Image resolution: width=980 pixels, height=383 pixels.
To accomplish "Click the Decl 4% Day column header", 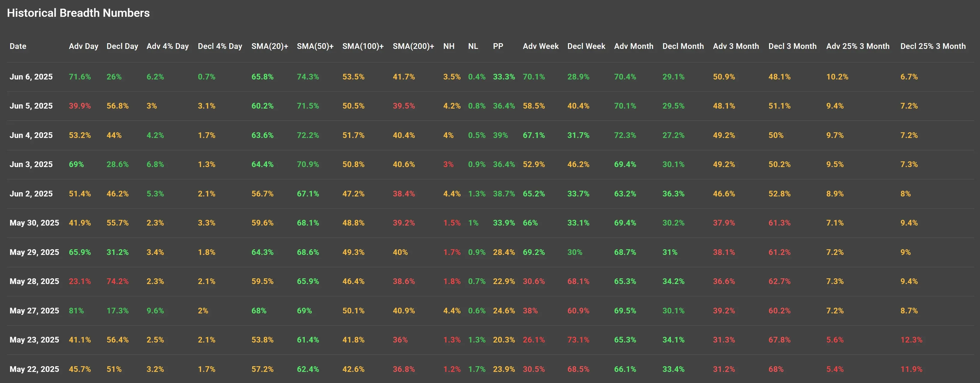I will pyautogui.click(x=219, y=46).
